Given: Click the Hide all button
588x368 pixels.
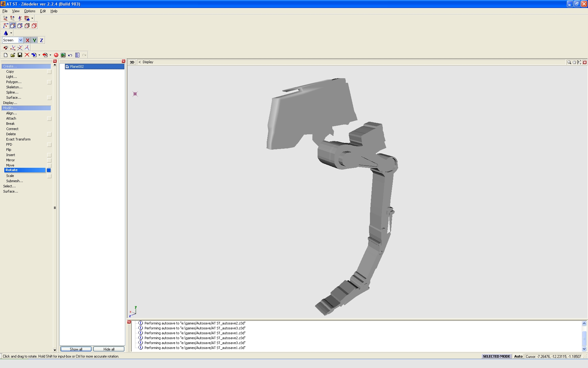Looking at the screenshot, I should (x=109, y=349).
